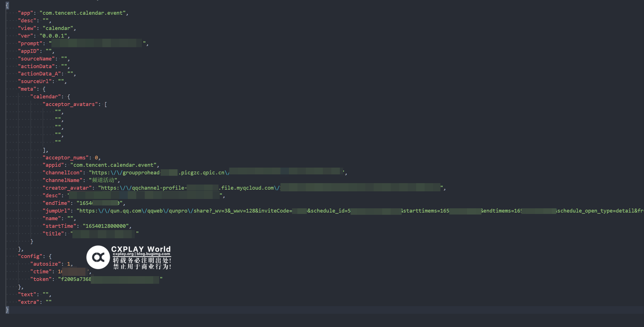The image size is (644, 327).
Task: Click the "view" key
Action: tap(27, 28)
